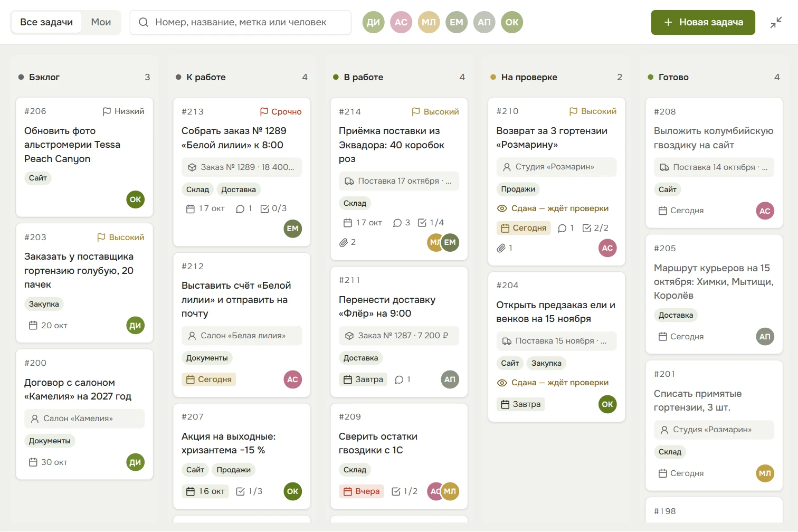Open comments icon on card #214
Viewport: 798px width, 532px height.
(x=397, y=223)
